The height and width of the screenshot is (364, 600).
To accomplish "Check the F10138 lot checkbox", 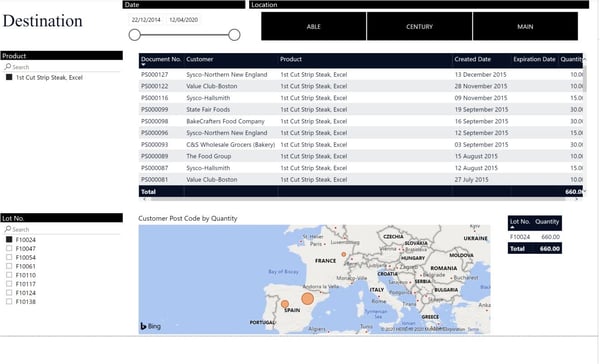I will tap(9, 301).
